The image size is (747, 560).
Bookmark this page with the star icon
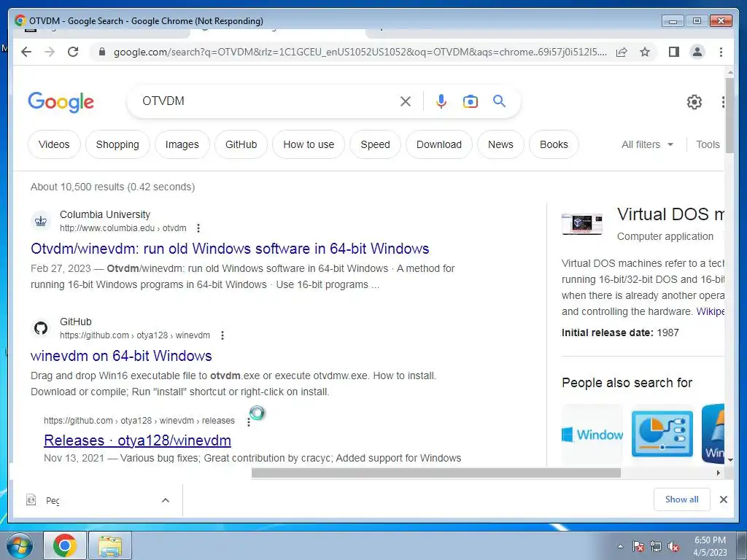click(645, 52)
